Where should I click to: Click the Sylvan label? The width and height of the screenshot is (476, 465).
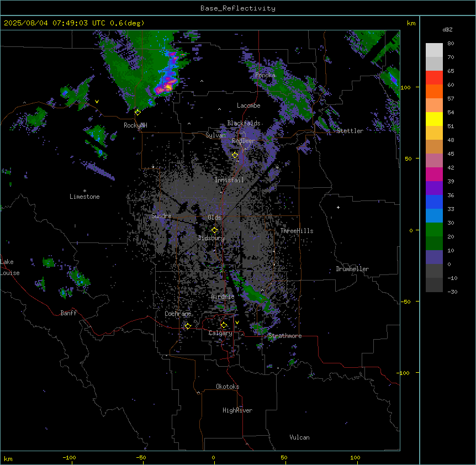pos(215,135)
